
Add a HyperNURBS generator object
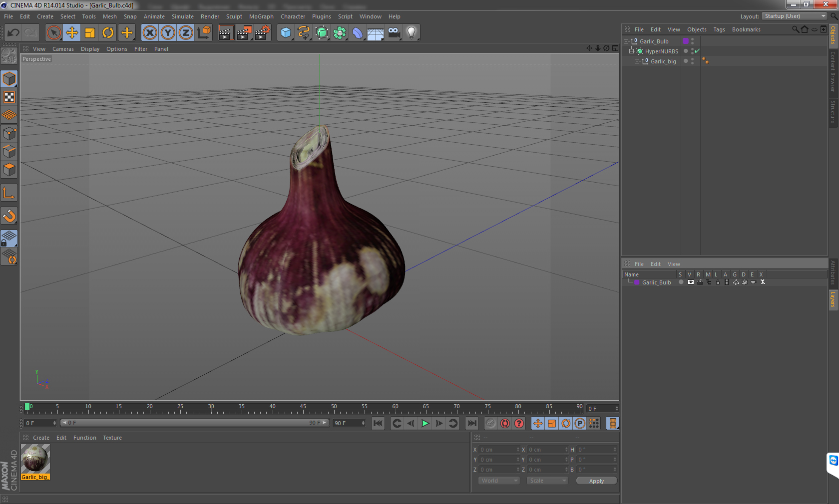pyautogui.click(x=322, y=33)
